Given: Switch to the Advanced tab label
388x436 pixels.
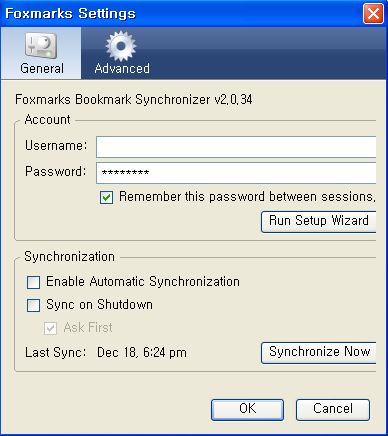Looking at the screenshot, I should [122, 68].
